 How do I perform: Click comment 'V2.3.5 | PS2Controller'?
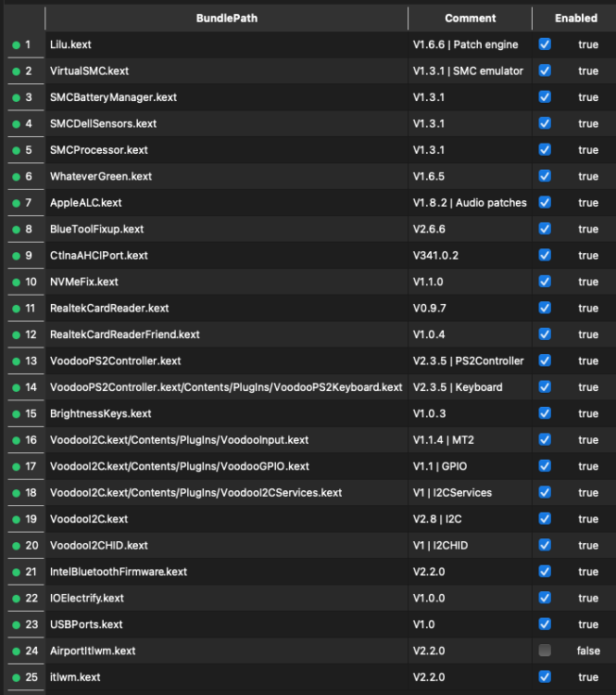click(x=469, y=360)
